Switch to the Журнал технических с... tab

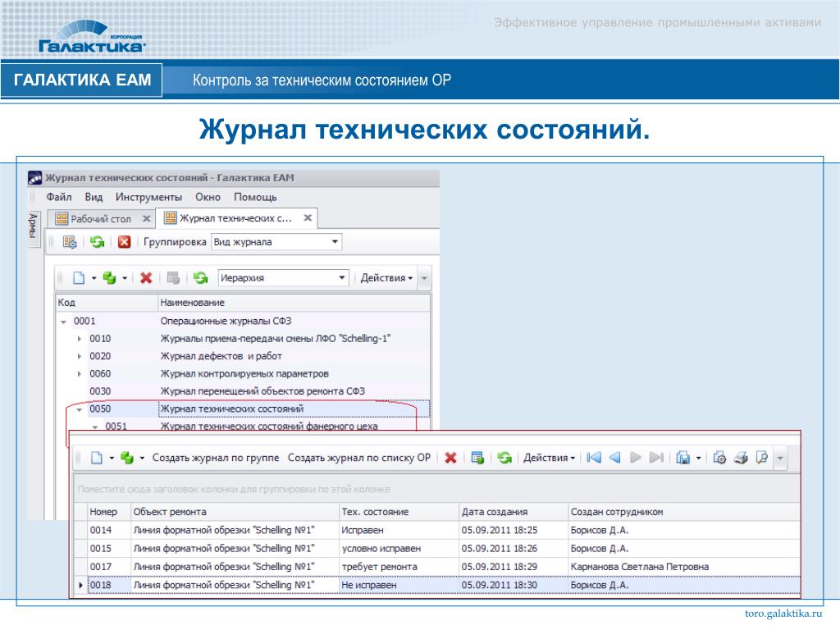pos(235,218)
